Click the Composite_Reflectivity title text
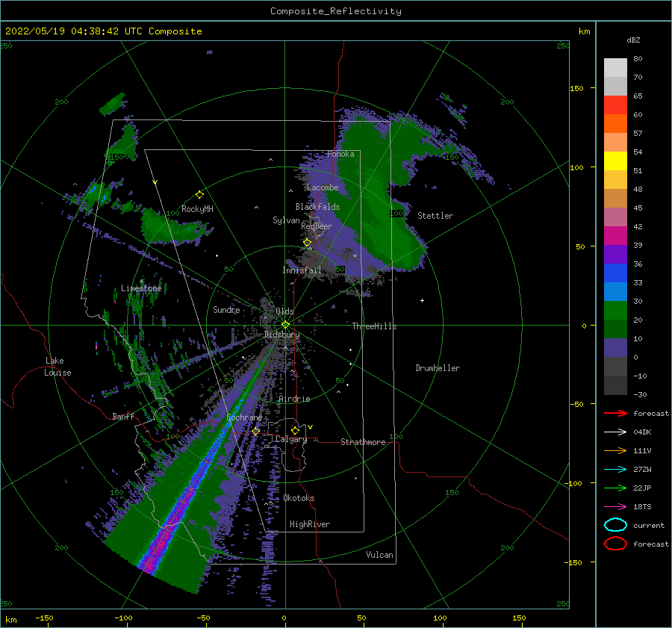This screenshot has height=628, width=672. (x=336, y=11)
